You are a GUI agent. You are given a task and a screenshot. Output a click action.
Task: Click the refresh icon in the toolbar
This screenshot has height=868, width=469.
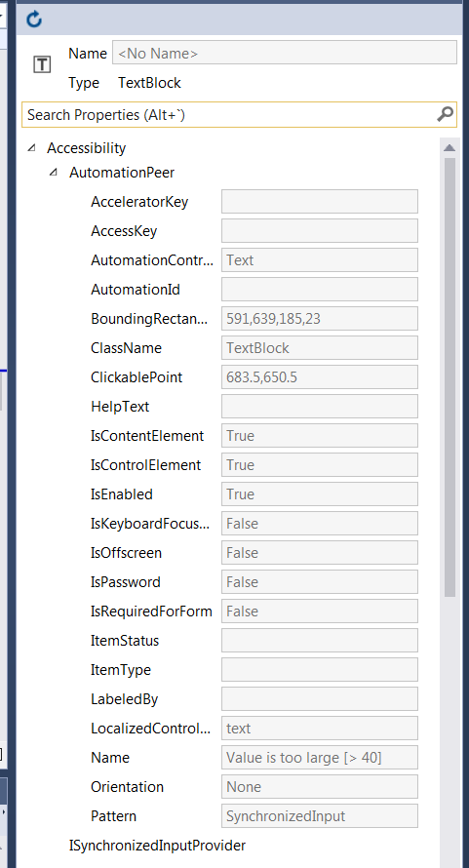pos(34,20)
